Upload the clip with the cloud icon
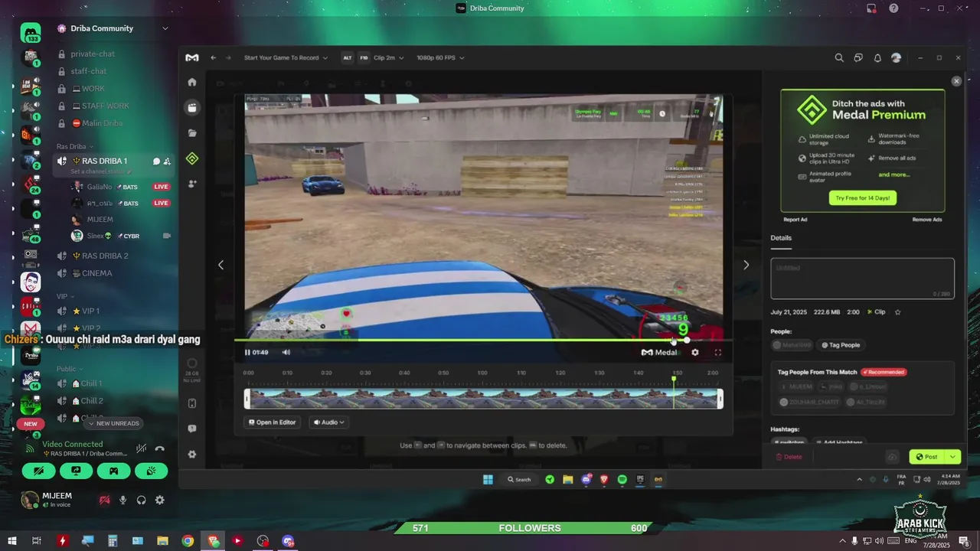Viewport: 980px width, 551px height. pos(892,457)
